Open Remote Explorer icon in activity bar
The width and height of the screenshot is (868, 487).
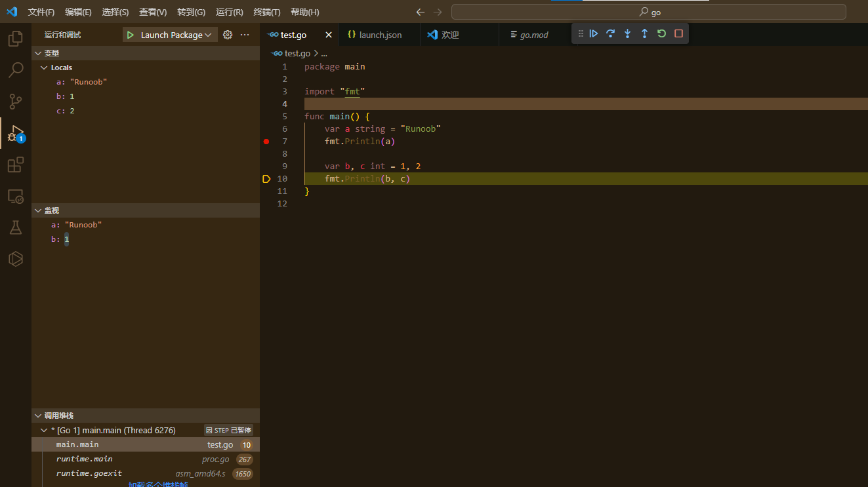pyautogui.click(x=15, y=196)
